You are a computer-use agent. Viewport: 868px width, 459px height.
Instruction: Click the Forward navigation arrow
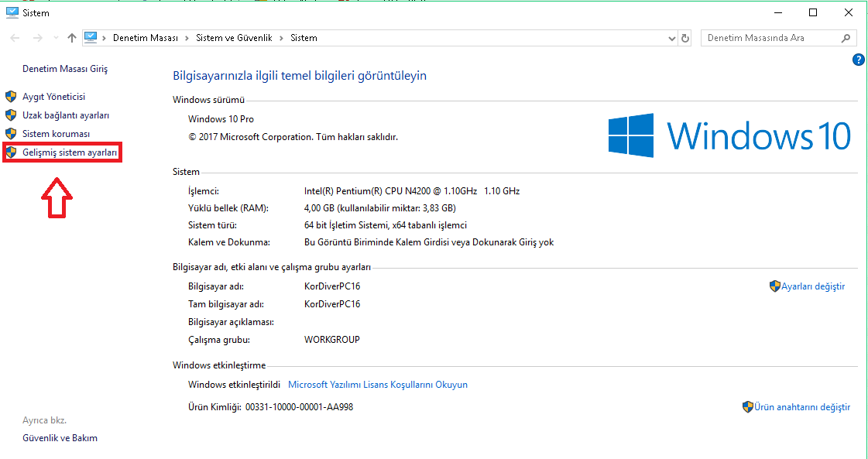pyautogui.click(x=38, y=38)
